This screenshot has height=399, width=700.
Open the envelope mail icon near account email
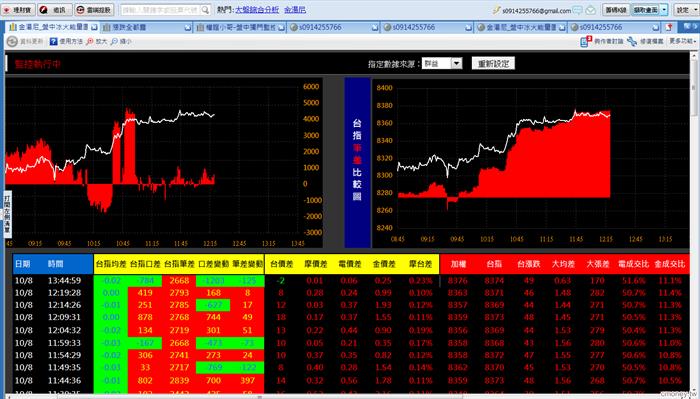591,10
